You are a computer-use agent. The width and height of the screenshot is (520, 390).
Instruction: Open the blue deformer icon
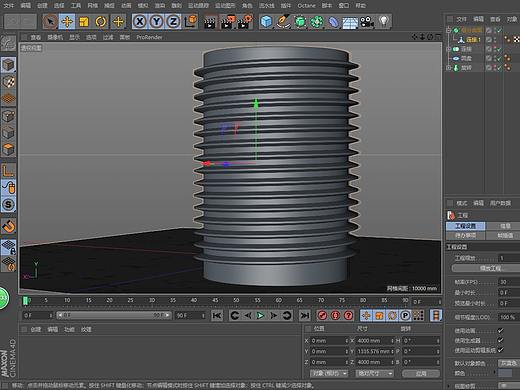[333, 22]
